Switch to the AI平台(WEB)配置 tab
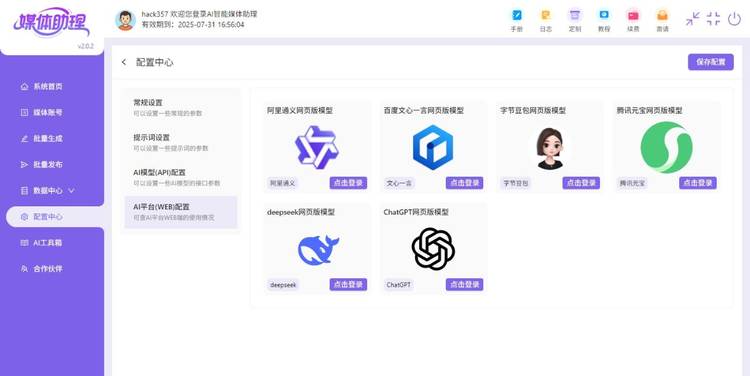750x376 pixels. [181, 212]
